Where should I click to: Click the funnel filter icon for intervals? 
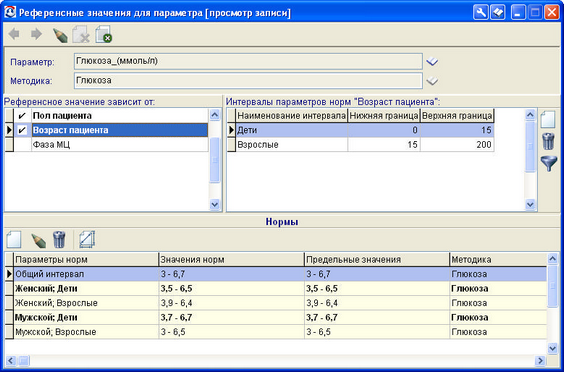point(549,163)
